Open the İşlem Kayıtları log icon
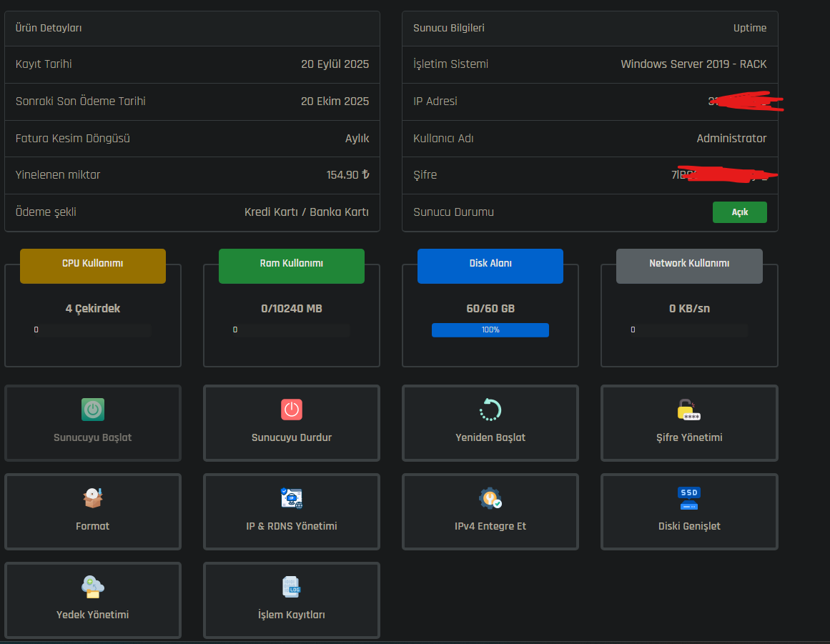The width and height of the screenshot is (830, 644). [291, 587]
